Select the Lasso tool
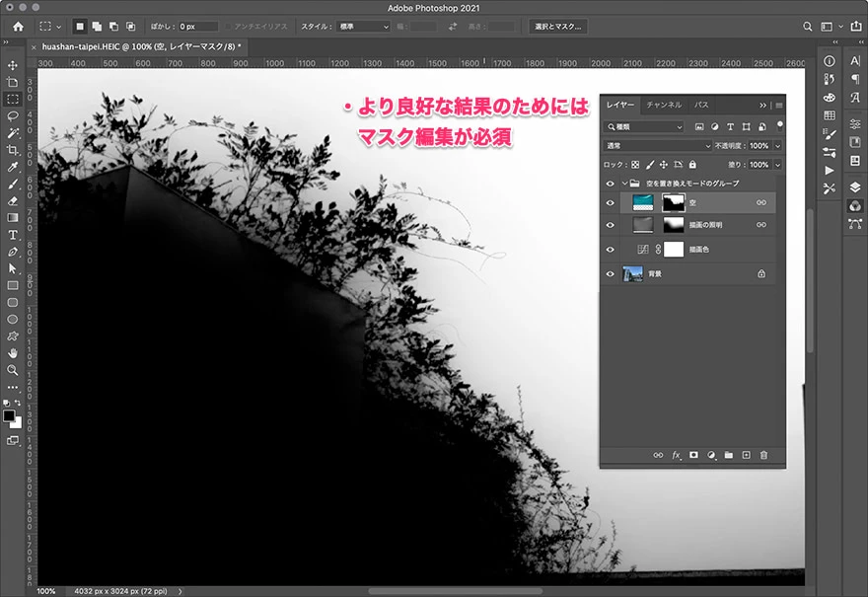Image resolution: width=868 pixels, height=597 pixels. pos(13,115)
